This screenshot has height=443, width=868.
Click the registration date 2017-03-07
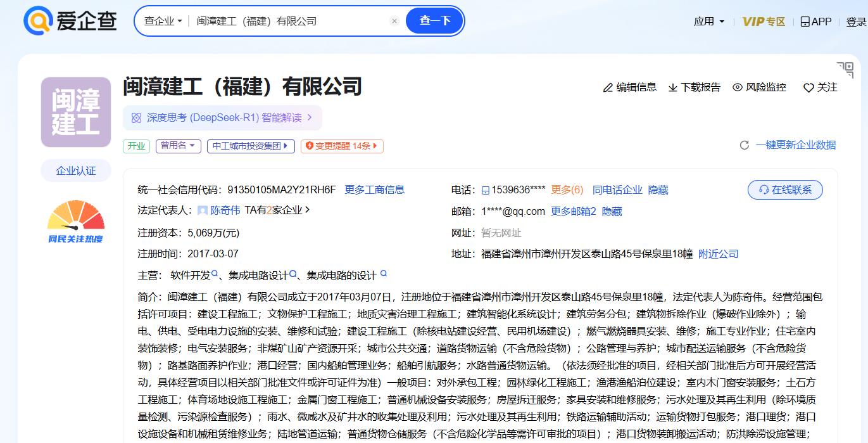[x=213, y=254]
